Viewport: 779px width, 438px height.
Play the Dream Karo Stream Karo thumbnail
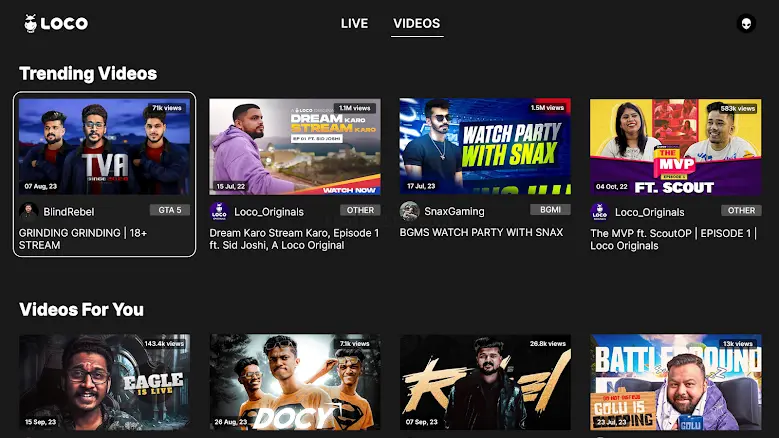(x=295, y=146)
